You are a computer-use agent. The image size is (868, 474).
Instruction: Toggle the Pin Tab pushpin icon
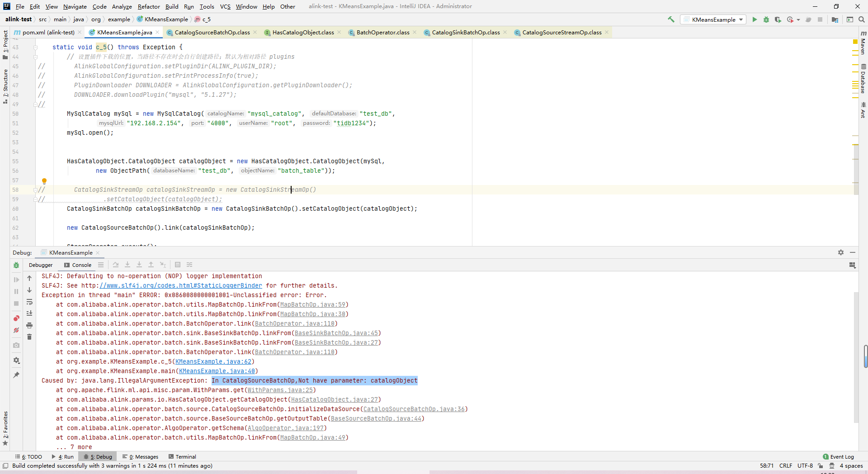[16, 375]
